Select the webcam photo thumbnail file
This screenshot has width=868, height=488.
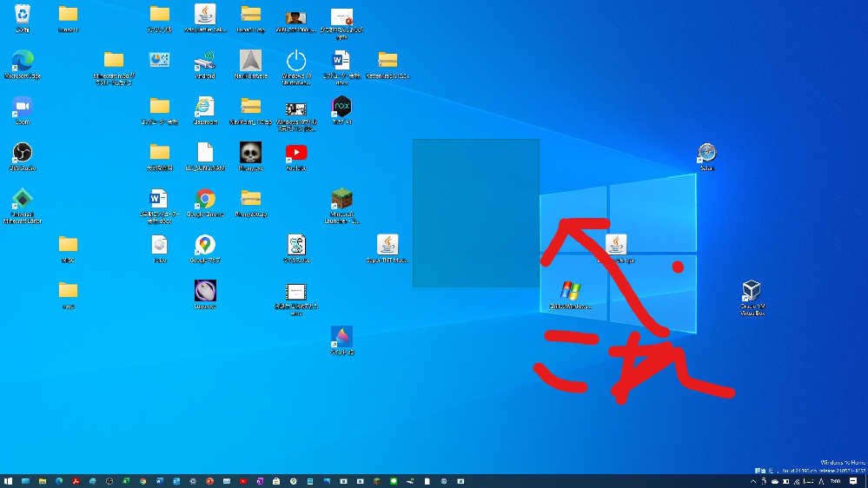pos(296,20)
